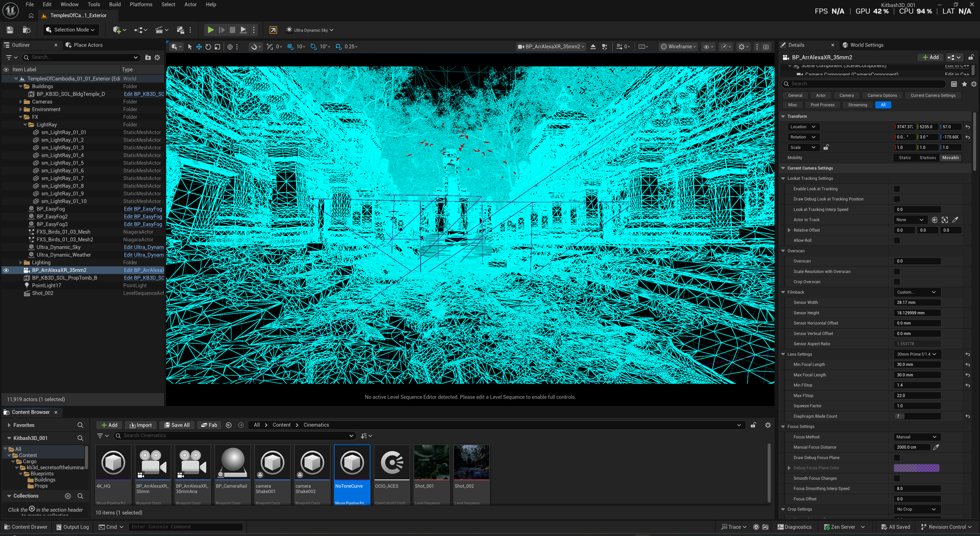Click the Save All button in Content Browser

(177, 425)
